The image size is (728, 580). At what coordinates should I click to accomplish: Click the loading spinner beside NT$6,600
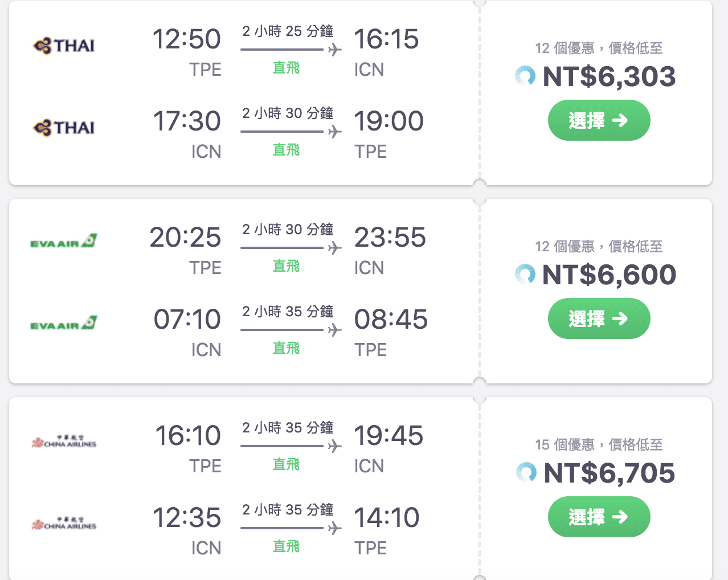pyautogui.click(x=525, y=274)
